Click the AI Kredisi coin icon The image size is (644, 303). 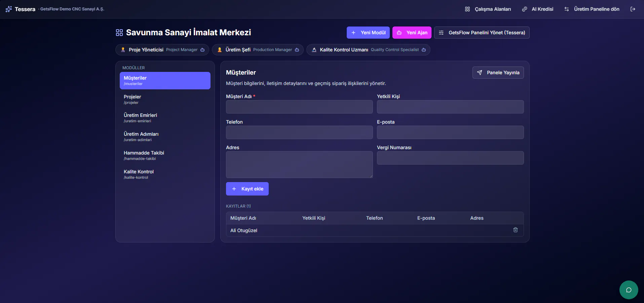[524, 9]
